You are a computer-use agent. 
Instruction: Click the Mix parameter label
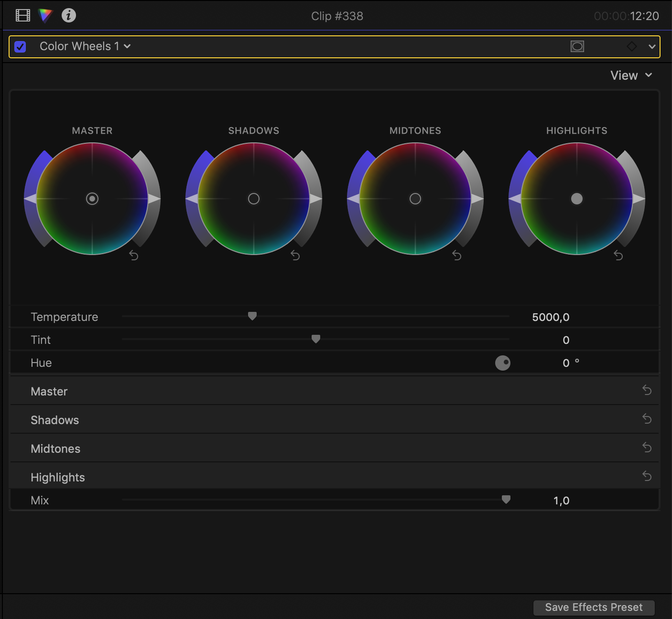coord(40,501)
